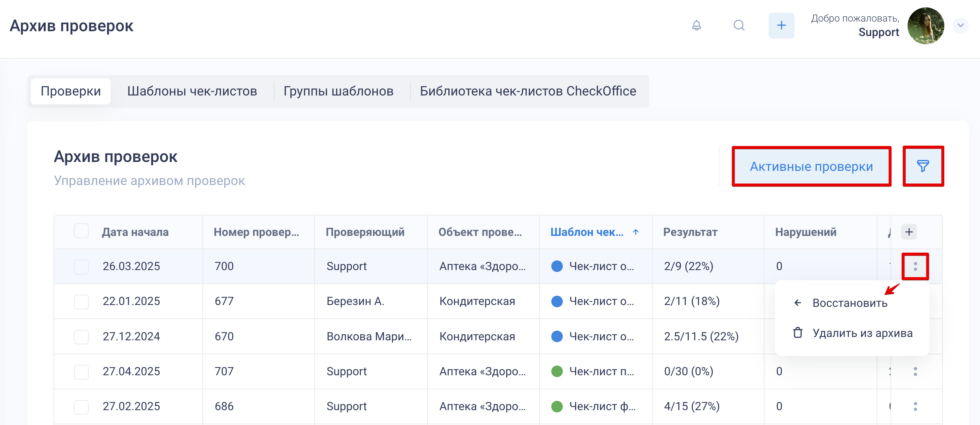Select checkbox for row 22.01.2025
This screenshot has height=425, width=980.
coord(81,302)
